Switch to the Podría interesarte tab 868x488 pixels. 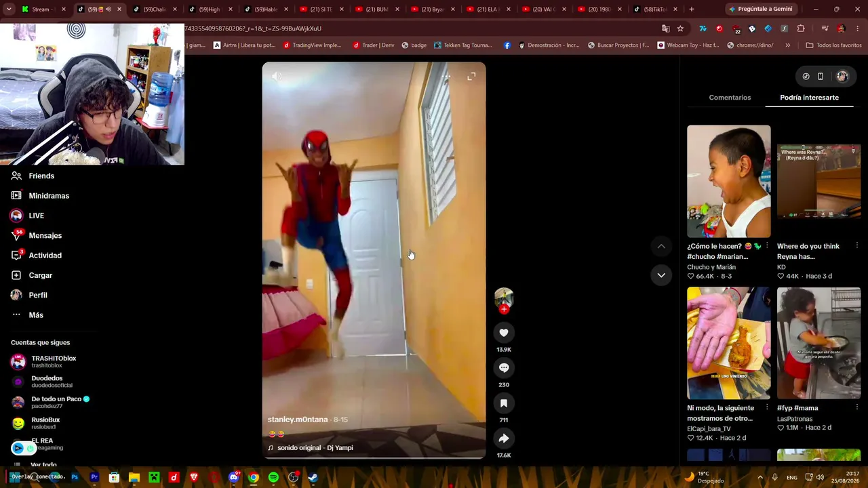click(809, 98)
